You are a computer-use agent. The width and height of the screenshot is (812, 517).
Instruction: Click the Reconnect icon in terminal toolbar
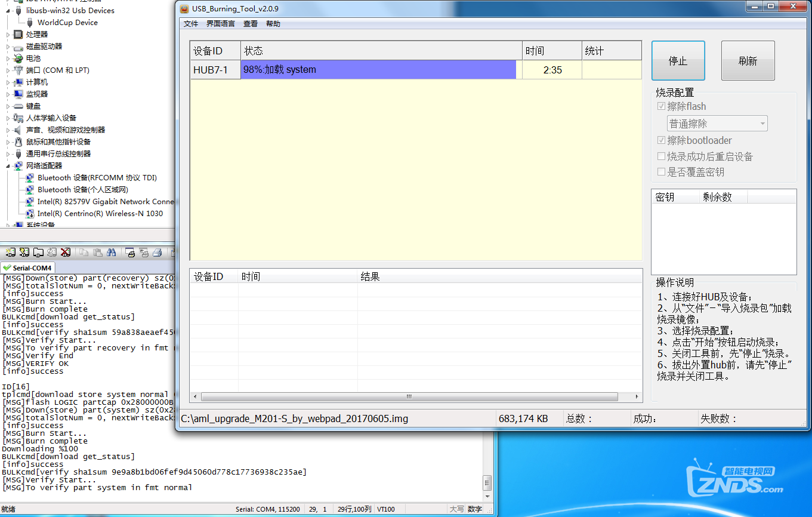[x=52, y=253]
